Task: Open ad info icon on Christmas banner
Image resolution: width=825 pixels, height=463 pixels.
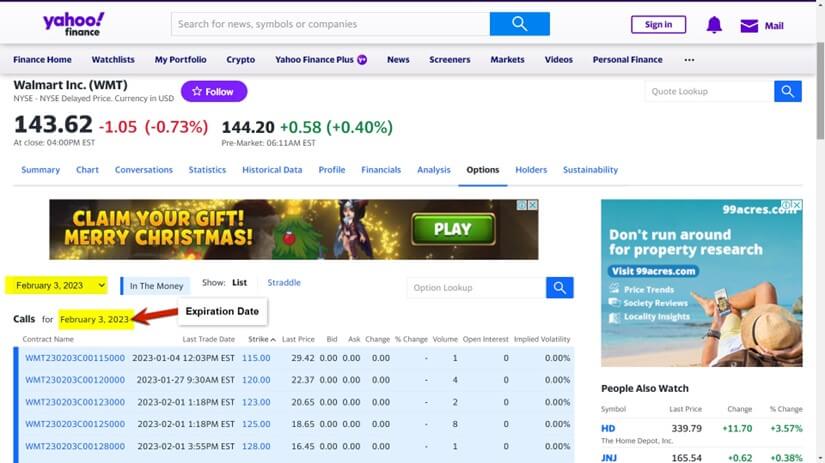Action: point(522,205)
